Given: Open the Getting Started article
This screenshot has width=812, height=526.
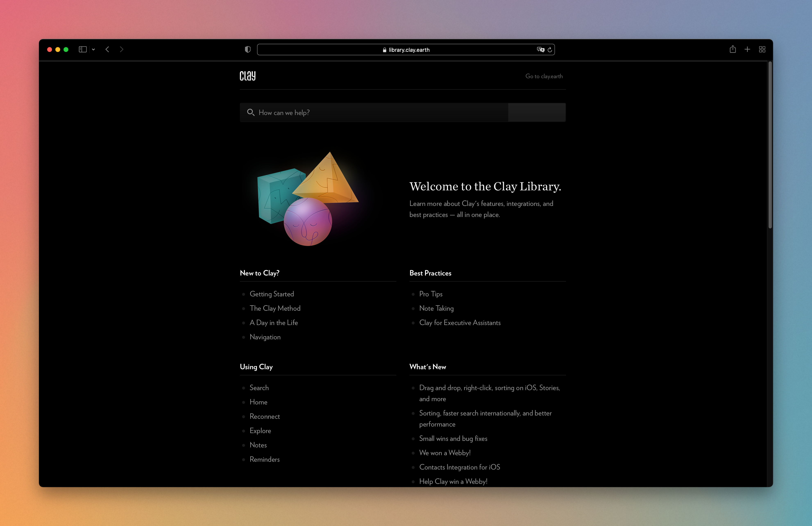Looking at the screenshot, I should [272, 294].
